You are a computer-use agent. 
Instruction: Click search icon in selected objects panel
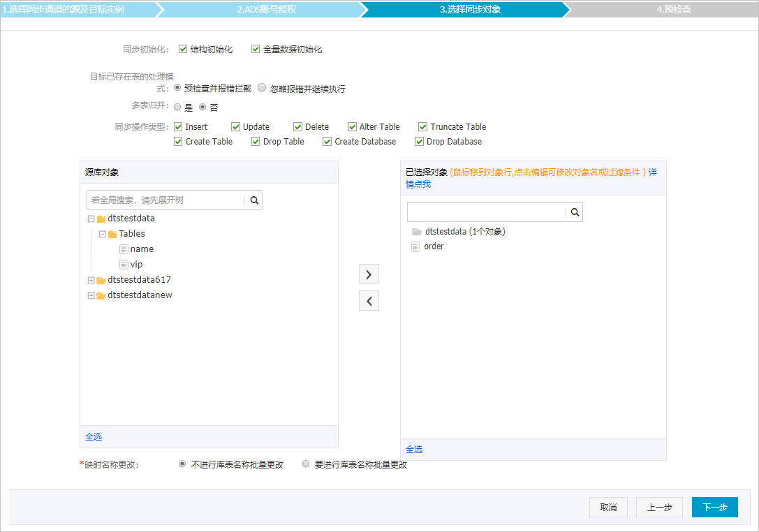pyautogui.click(x=575, y=212)
